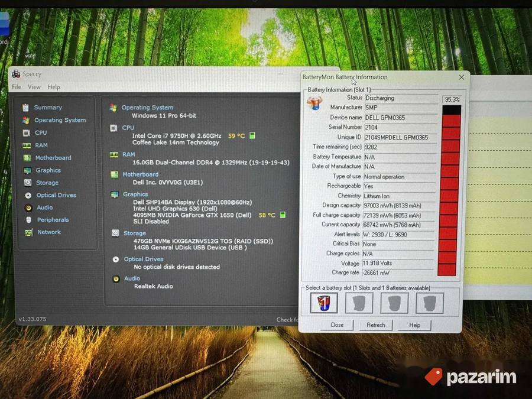Open the File menu in Speccy
Viewport: 532px width, 399px height.
pyautogui.click(x=17, y=87)
